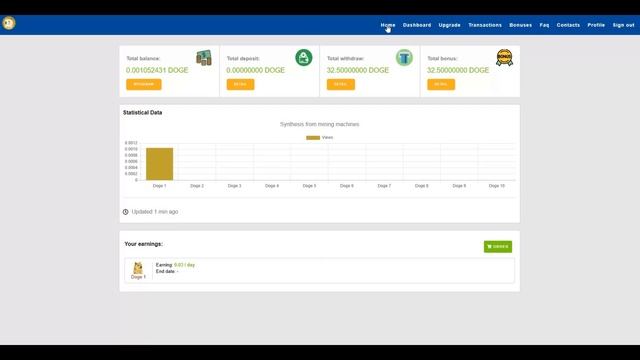This screenshot has width=640, height=360.
Task: Go to the Dashboard page
Action: (x=417, y=25)
